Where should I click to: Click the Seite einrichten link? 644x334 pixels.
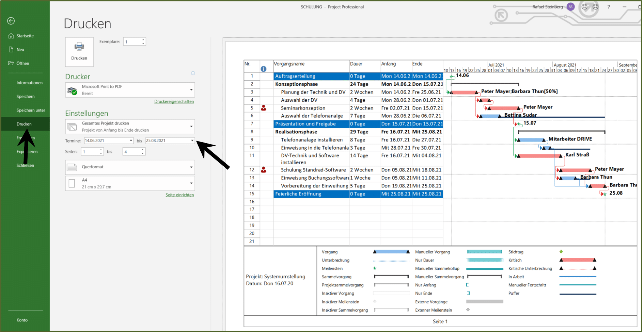click(179, 195)
